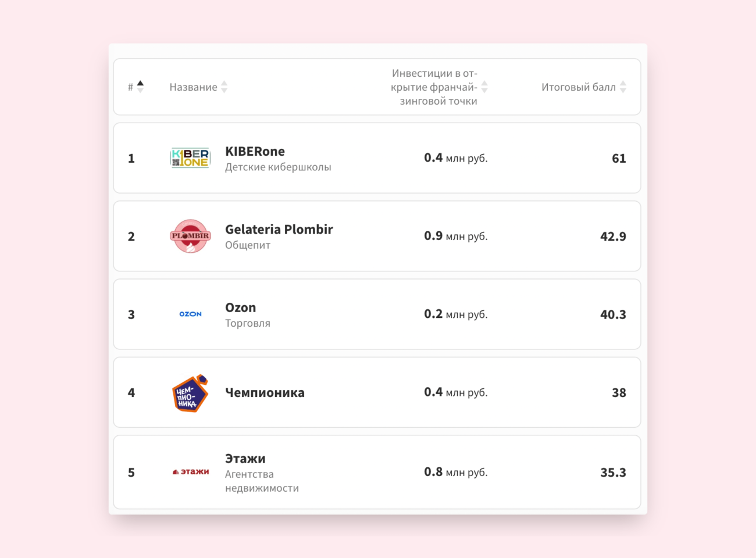Click the score 40.3 for Ozon
Viewport: 756px width, 558px height.
[613, 314]
